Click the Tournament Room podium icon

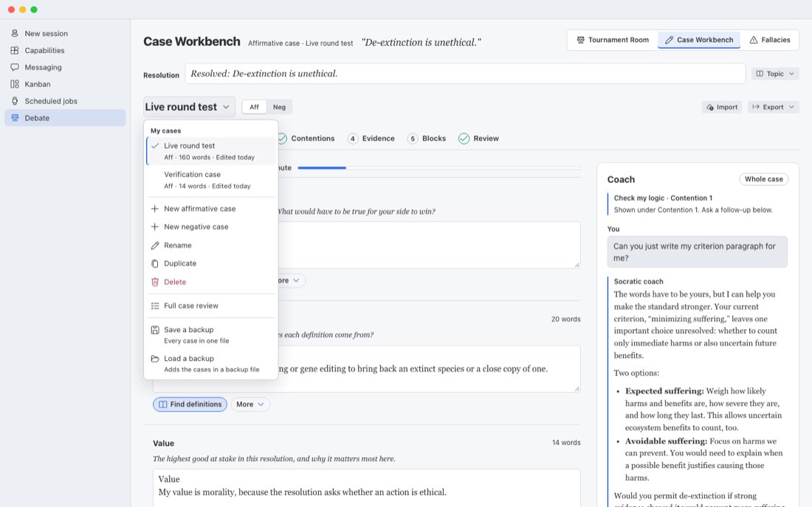[580, 40]
